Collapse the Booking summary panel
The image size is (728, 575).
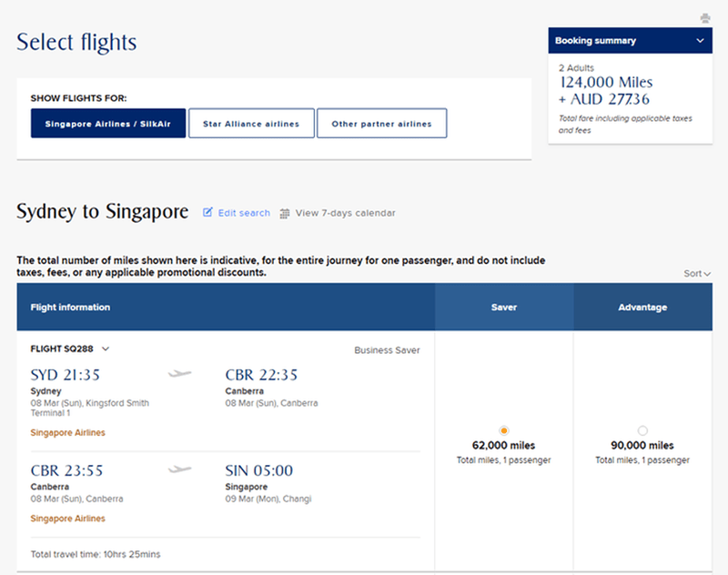701,40
